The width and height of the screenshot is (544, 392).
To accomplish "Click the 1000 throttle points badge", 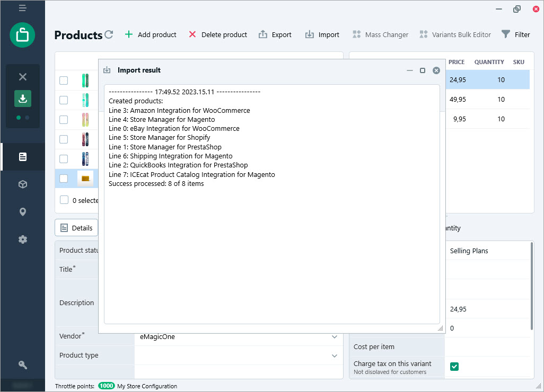I will (x=106, y=386).
